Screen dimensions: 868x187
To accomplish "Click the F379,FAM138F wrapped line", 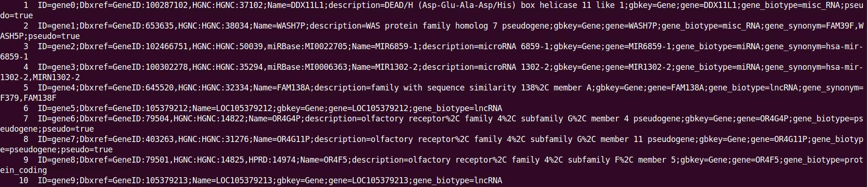I will [x=28, y=98].
